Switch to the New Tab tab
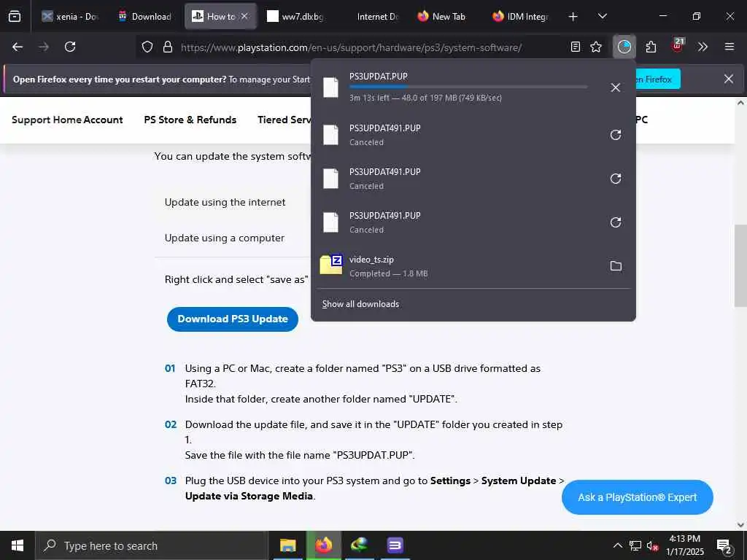This screenshot has height=560, width=747. pos(441,17)
